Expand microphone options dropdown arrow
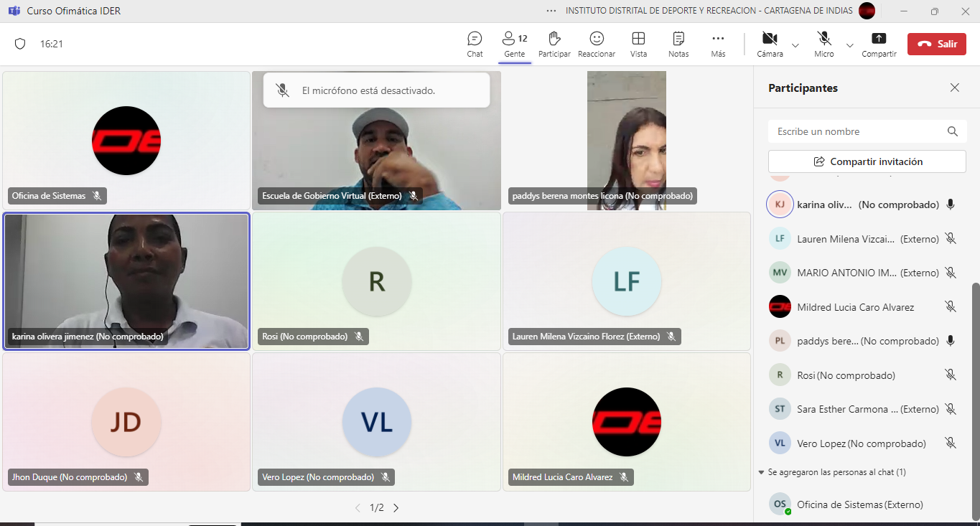Viewport: 980px width, 526px height. pos(850,45)
